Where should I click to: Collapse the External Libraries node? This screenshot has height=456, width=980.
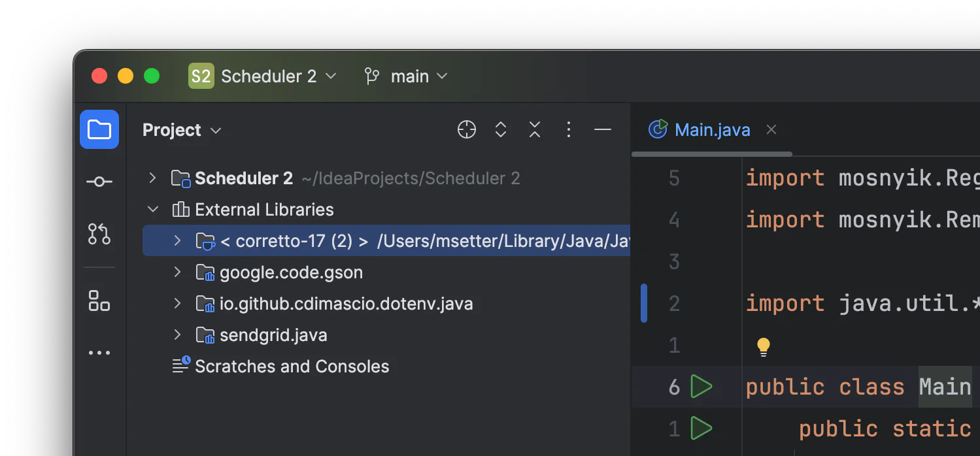point(153,210)
